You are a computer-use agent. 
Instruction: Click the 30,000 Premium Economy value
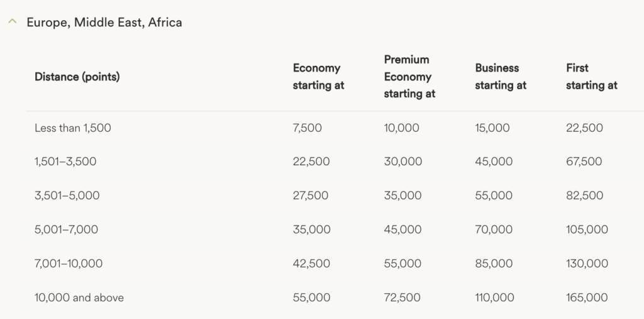click(x=402, y=162)
